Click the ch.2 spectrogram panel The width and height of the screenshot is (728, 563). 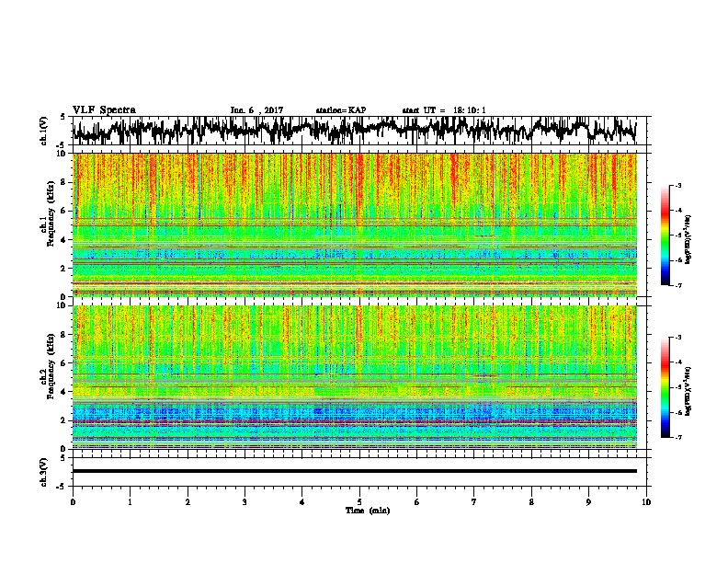pos(355,377)
